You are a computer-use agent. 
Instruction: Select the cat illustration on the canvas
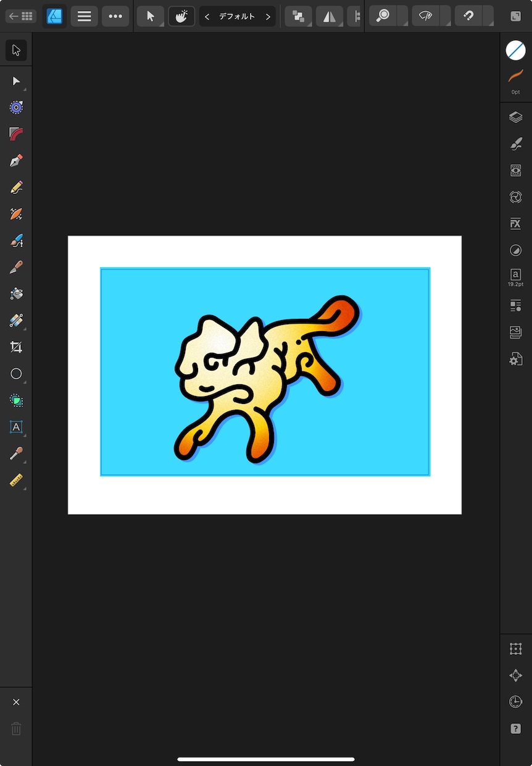pos(267,379)
